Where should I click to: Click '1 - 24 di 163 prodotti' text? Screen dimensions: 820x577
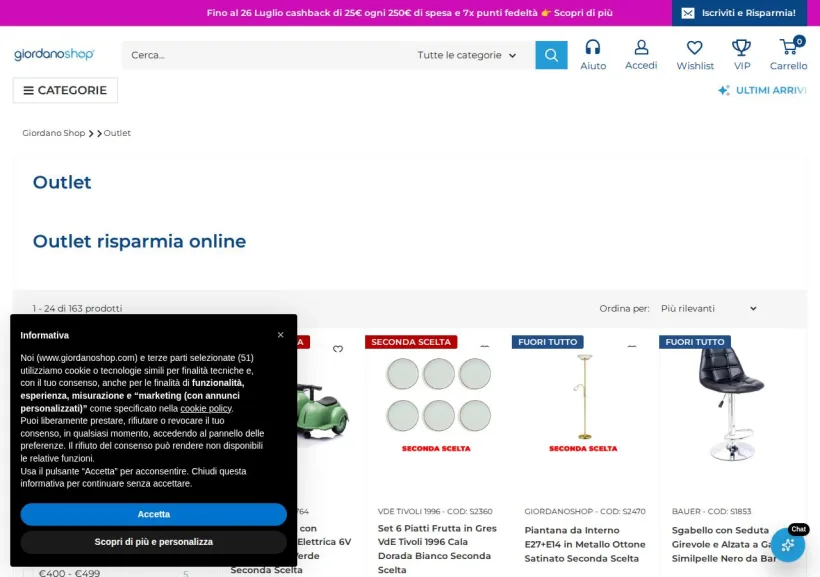coord(77,309)
